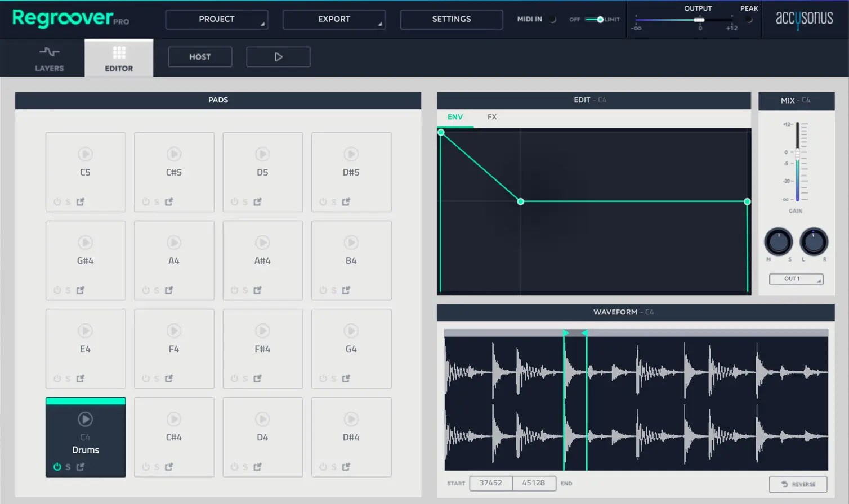Hit the play icon on pad A4
This screenshot has width=849, height=504.
point(173,242)
